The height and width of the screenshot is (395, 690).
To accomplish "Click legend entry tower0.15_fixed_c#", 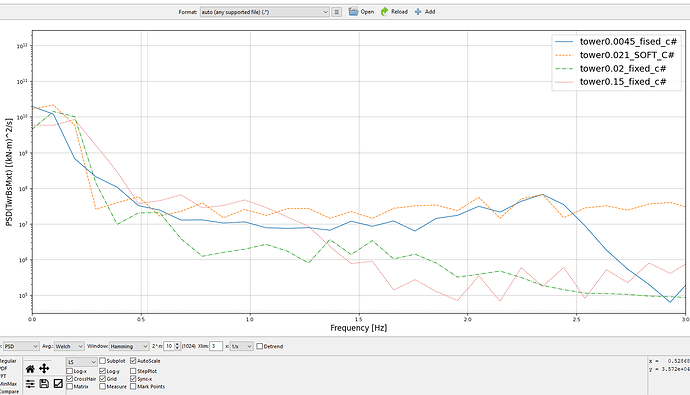I will (623, 82).
